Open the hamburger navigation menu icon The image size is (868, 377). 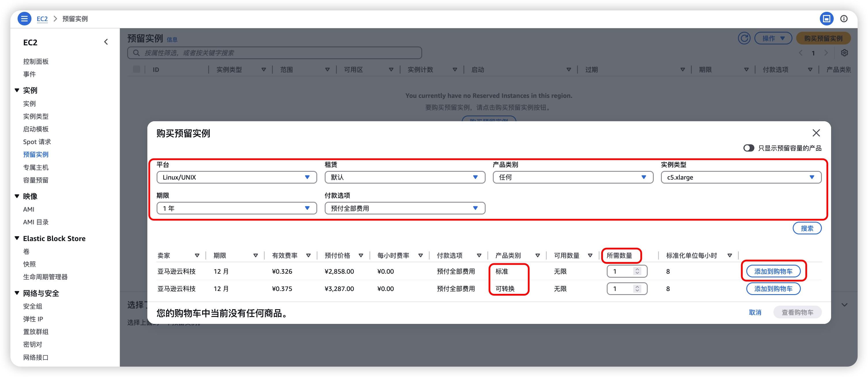[x=24, y=18]
